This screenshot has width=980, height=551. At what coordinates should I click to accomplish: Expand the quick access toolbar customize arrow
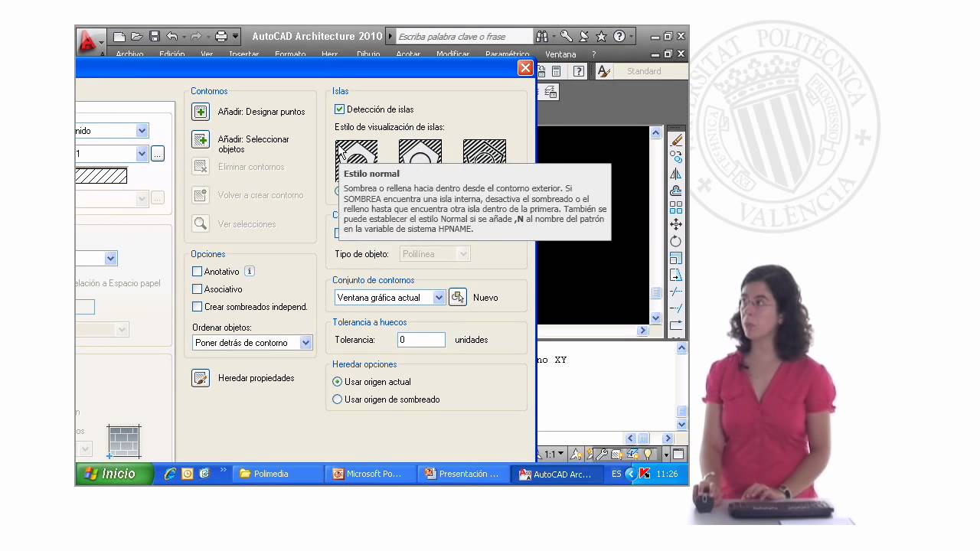(236, 36)
